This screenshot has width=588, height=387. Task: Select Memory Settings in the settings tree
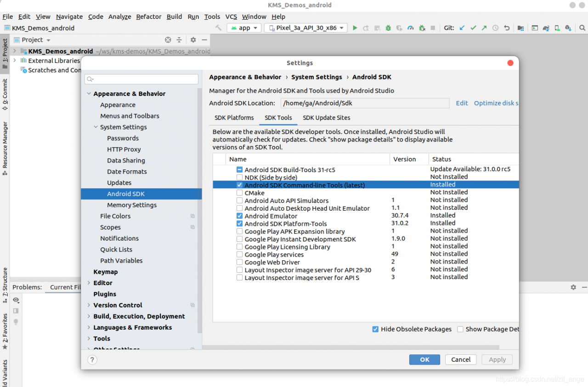(132, 205)
